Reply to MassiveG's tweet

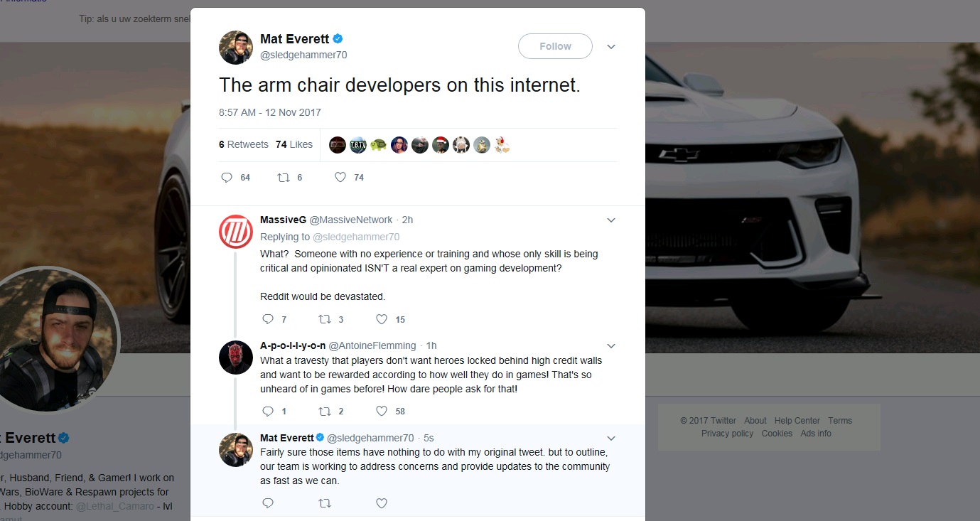(x=268, y=320)
